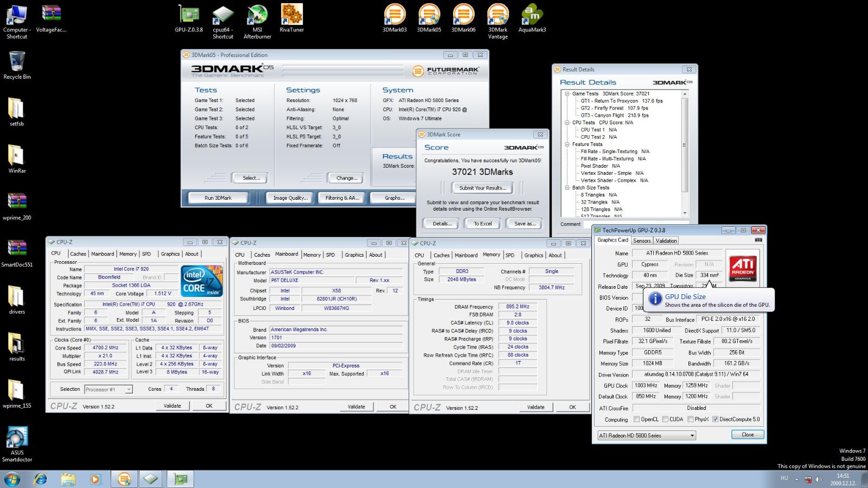Viewport: 868px width, 488px height.
Task: Show hidden system tray icons
Action: 797,479
